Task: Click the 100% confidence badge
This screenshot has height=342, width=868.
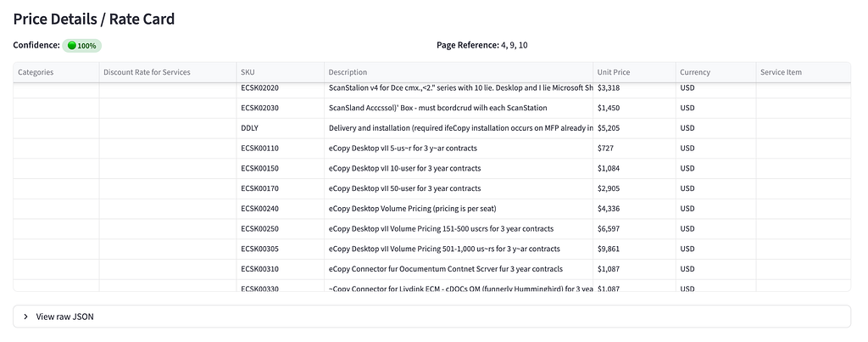Action: (82, 46)
